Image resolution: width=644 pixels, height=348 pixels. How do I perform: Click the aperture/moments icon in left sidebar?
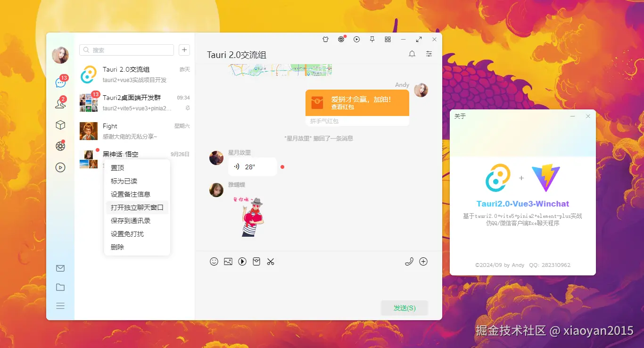coord(60,146)
